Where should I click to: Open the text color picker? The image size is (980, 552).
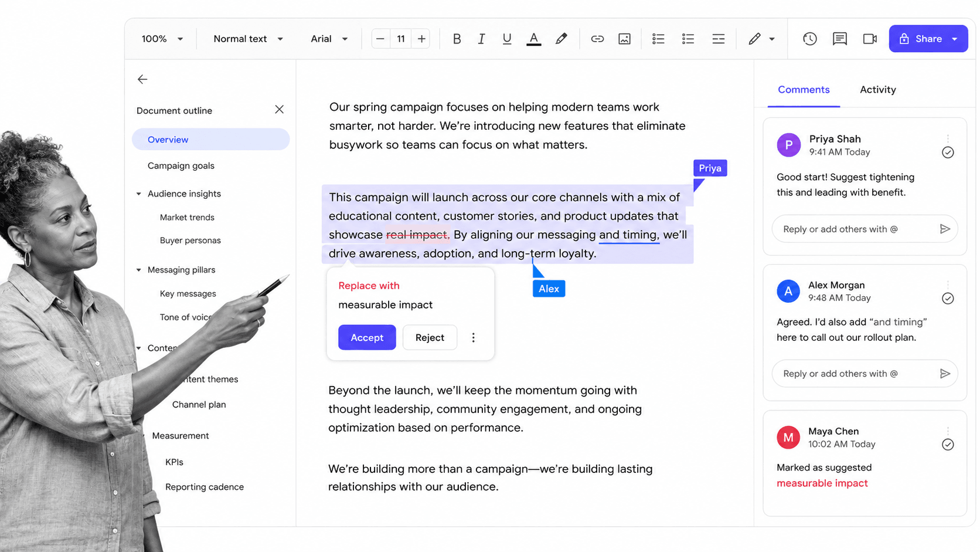click(x=533, y=39)
